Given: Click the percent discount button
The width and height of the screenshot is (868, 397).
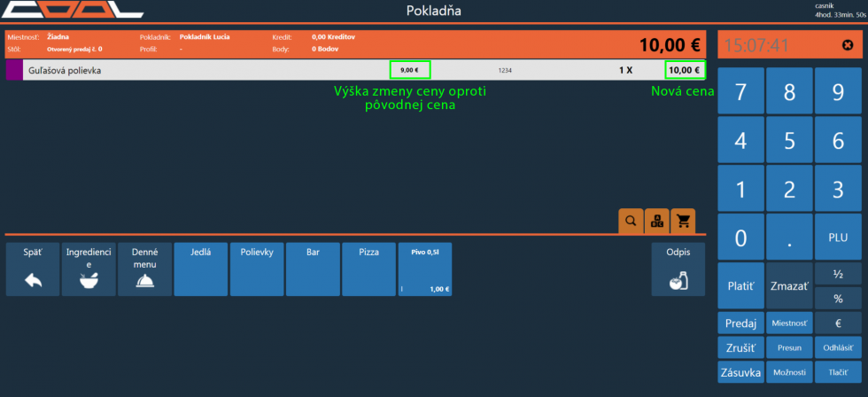Looking at the screenshot, I should pos(838,299).
